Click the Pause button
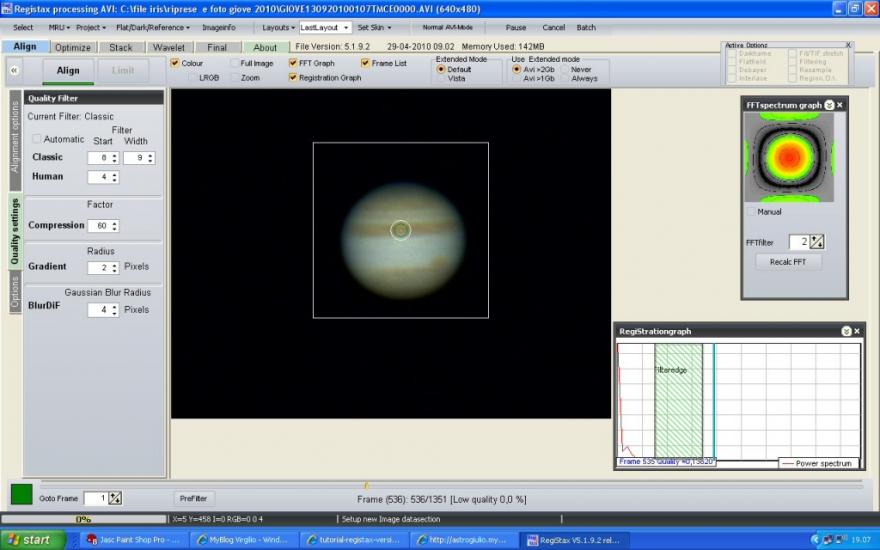The width and height of the screenshot is (880, 550). [x=516, y=28]
